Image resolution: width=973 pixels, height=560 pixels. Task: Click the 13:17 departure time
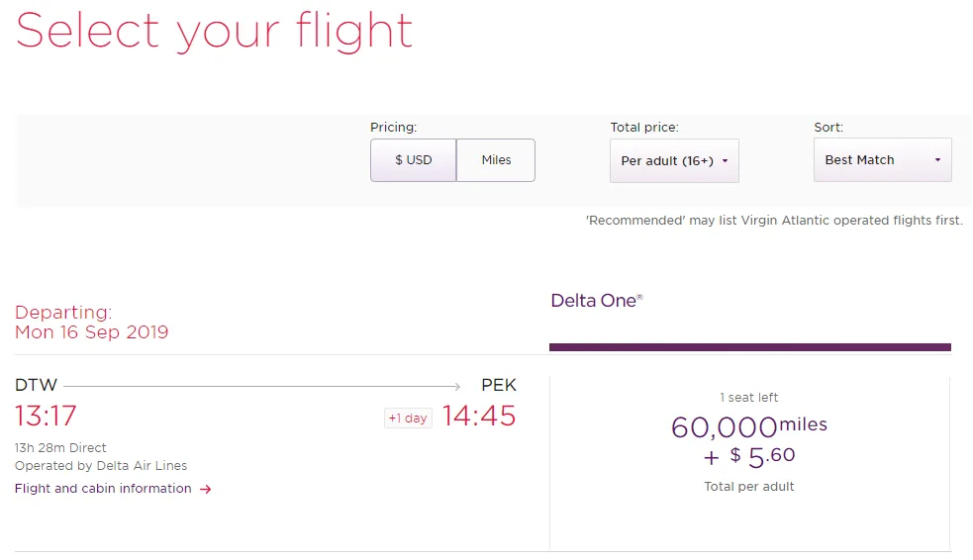[46, 416]
